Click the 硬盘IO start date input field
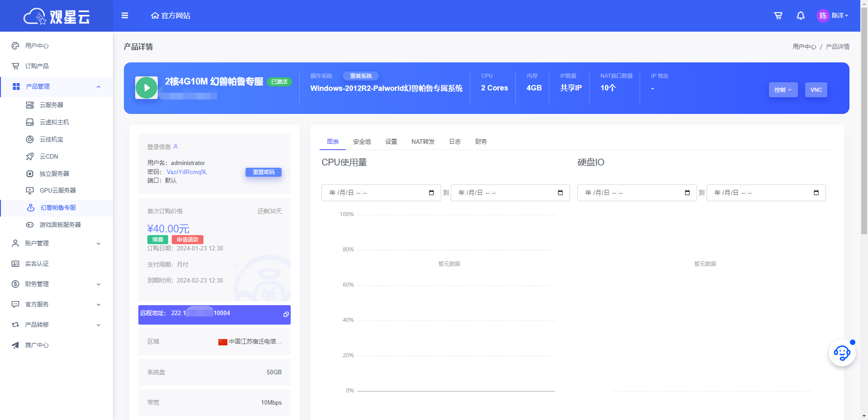868x420 pixels. (633, 193)
